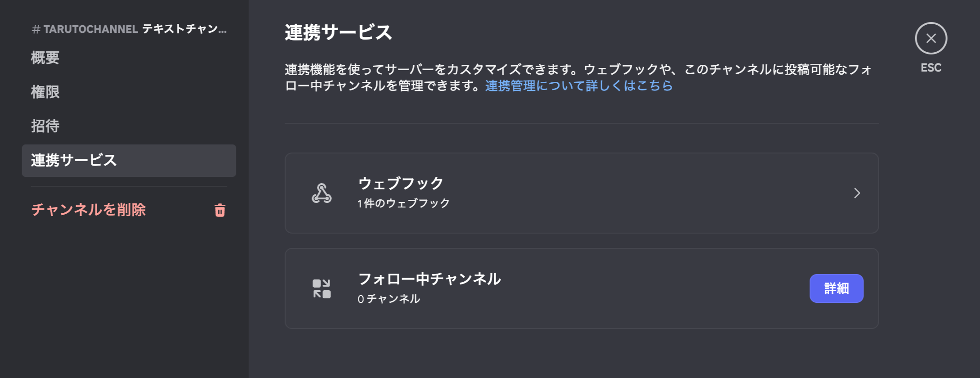Click the trash icon next to チャンネルを削除
This screenshot has height=378, width=980.
[219, 210]
